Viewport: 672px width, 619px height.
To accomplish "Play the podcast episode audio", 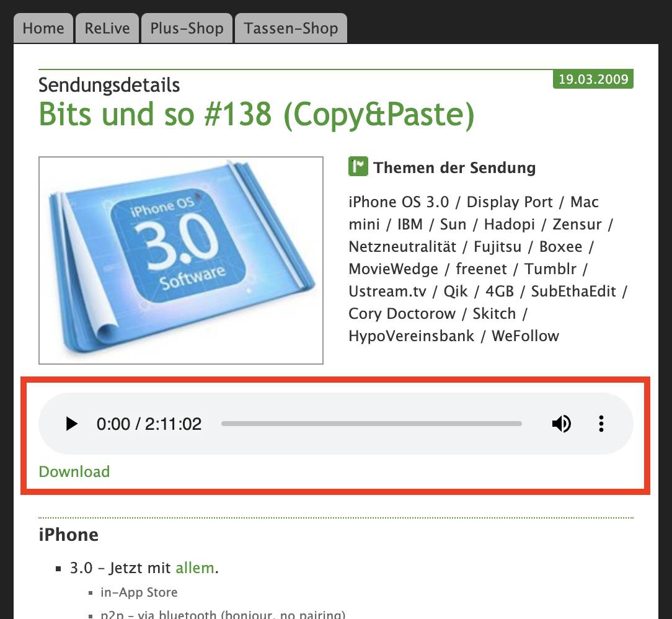I will coord(71,424).
